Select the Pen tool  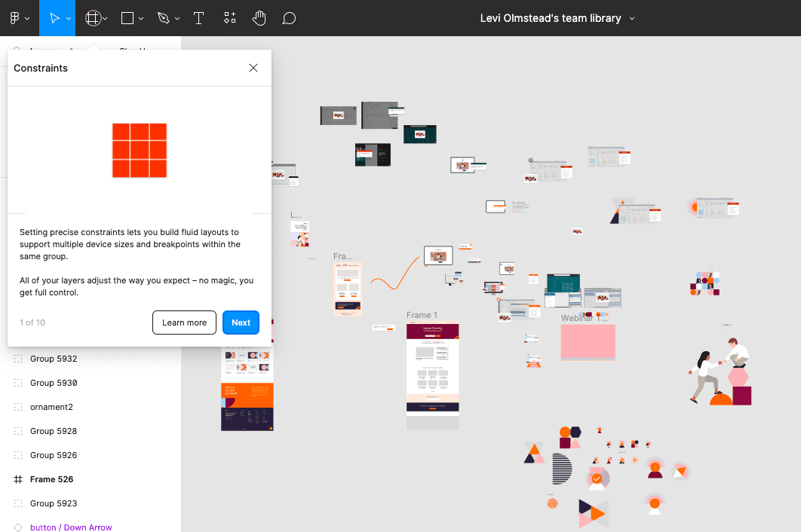[164, 18]
